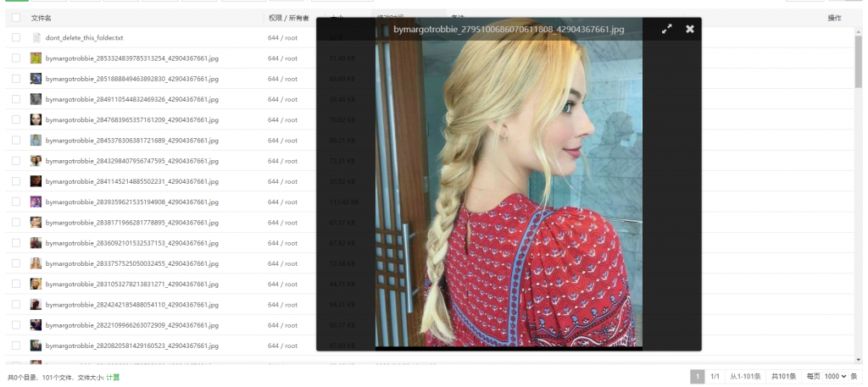868x387 pixels.
Task: Check the box for file 2833757525050032455
Action: click(16, 263)
